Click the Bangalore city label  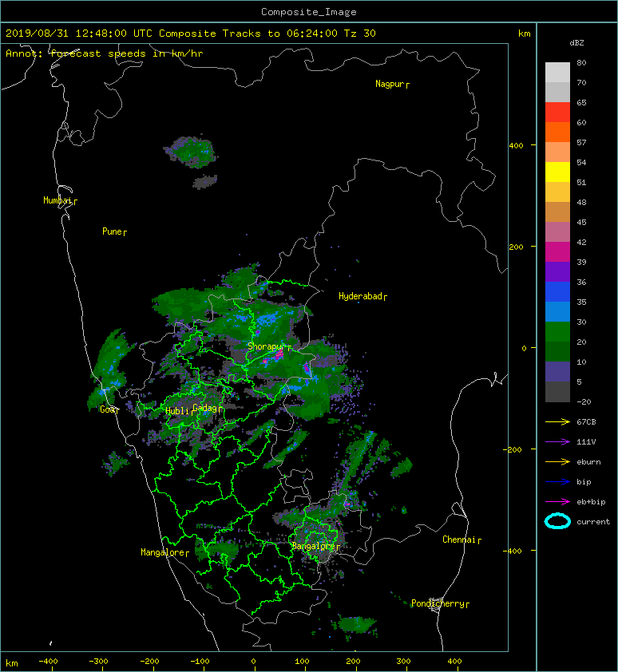pyautogui.click(x=313, y=546)
